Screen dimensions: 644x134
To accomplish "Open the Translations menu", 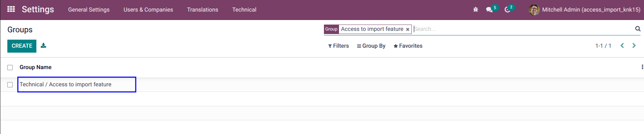I will click(x=203, y=10).
